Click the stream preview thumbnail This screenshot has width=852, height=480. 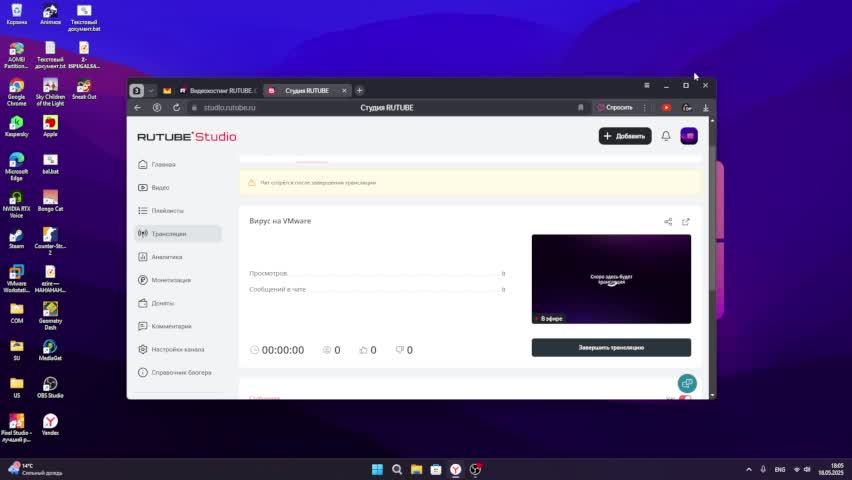[611, 279]
